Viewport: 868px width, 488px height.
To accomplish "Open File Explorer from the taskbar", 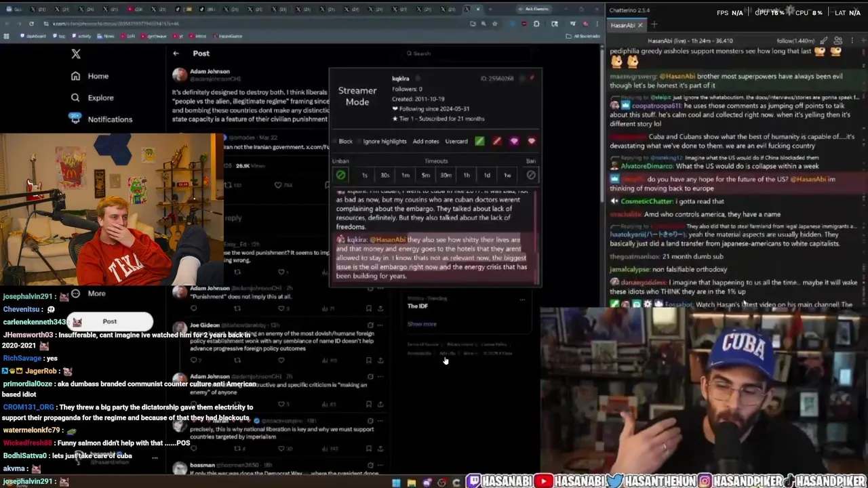I will (411, 483).
